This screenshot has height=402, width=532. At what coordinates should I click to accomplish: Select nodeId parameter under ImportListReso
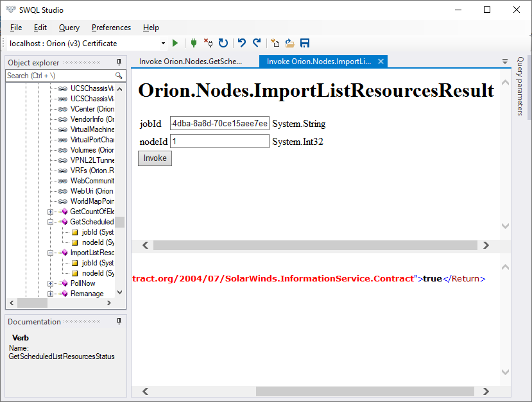98,273
